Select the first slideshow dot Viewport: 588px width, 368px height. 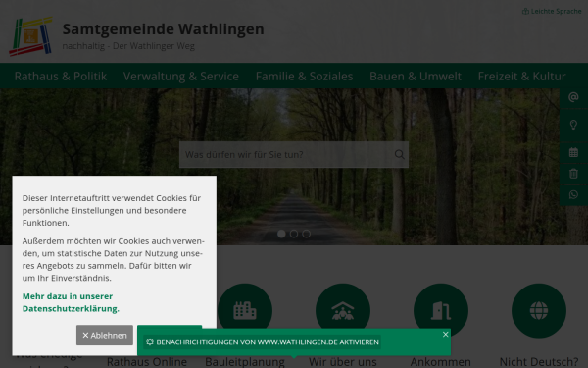[281, 234]
